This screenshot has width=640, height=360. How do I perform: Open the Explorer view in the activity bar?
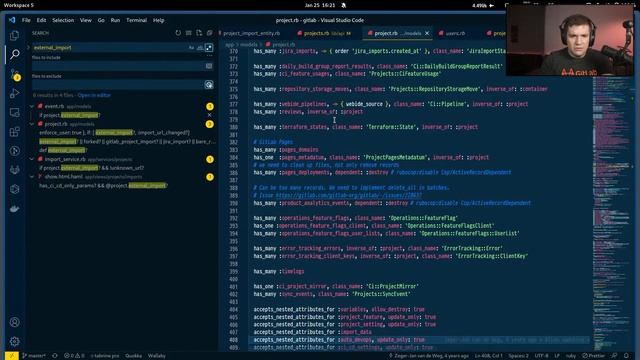pos(15,36)
